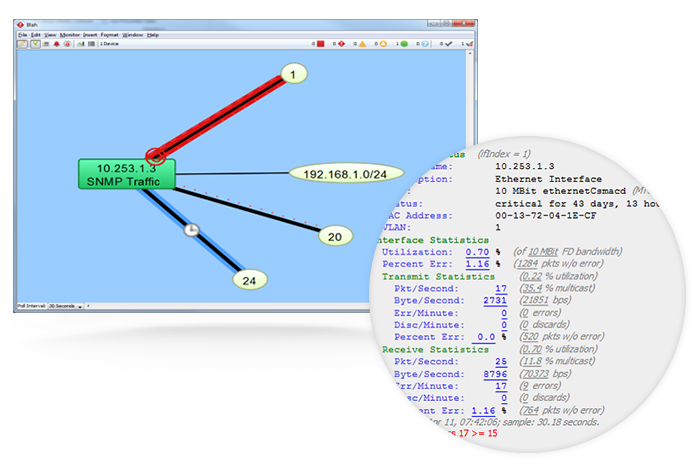Image resolution: width=695 pixels, height=475 pixels.
Task: Click the pencil edit-mode toolbar icon
Action: pos(22,44)
